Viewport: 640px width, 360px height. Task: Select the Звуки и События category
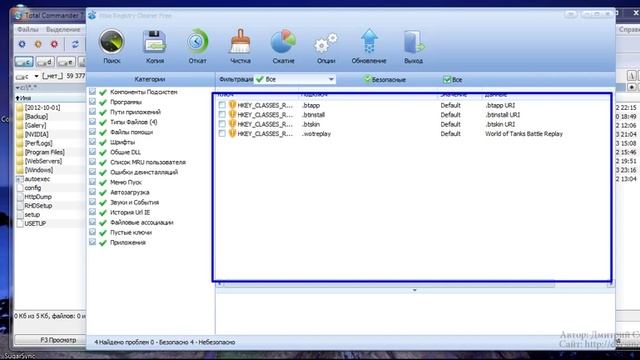point(134,202)
